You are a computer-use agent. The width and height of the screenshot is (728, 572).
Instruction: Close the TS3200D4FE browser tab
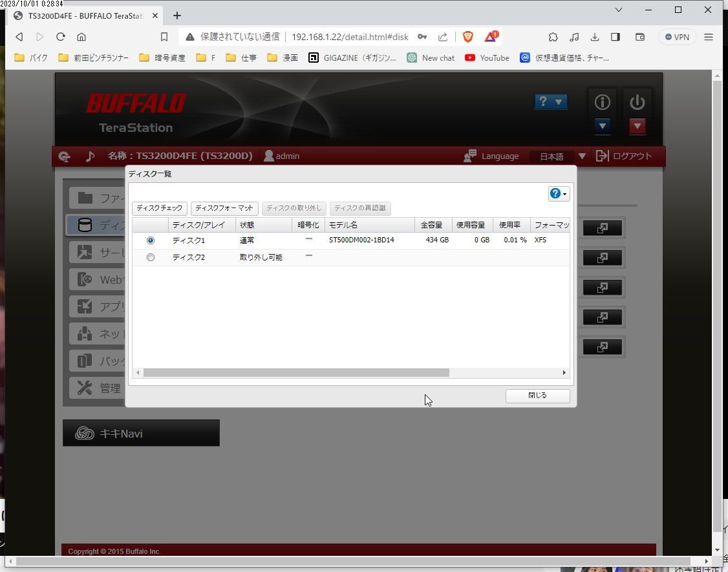[155, 16]
